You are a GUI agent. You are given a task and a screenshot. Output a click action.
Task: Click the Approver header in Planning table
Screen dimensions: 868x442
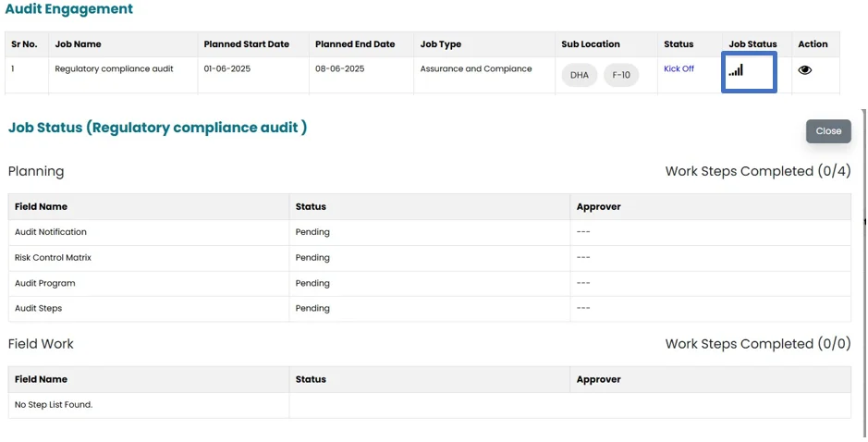tap(598, 207)
